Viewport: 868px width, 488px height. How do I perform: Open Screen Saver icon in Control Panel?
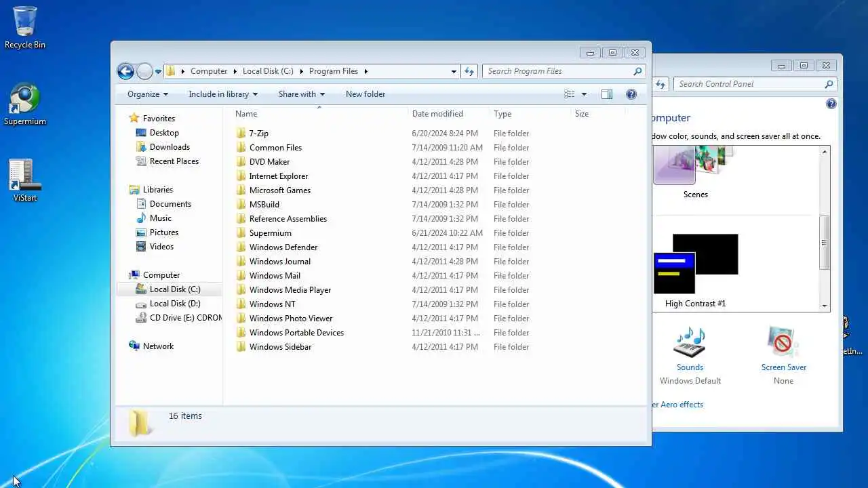click(x=783, y=342)
